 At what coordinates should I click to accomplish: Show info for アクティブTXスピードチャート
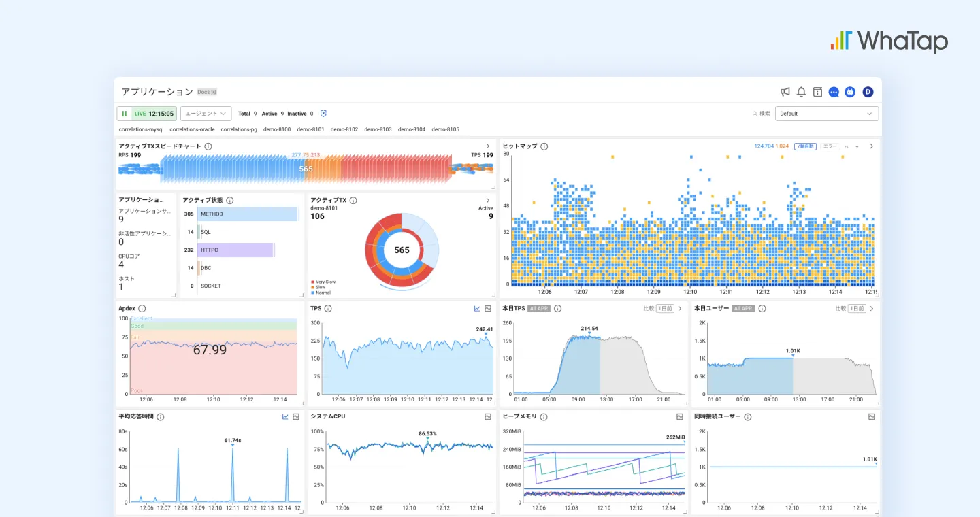point(208,146)
